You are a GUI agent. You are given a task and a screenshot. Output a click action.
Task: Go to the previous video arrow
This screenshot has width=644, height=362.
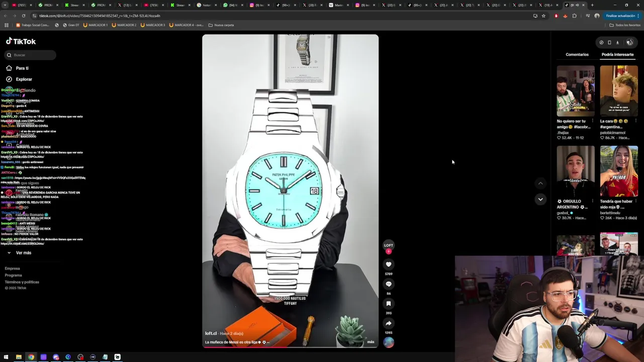coord(540,184)
